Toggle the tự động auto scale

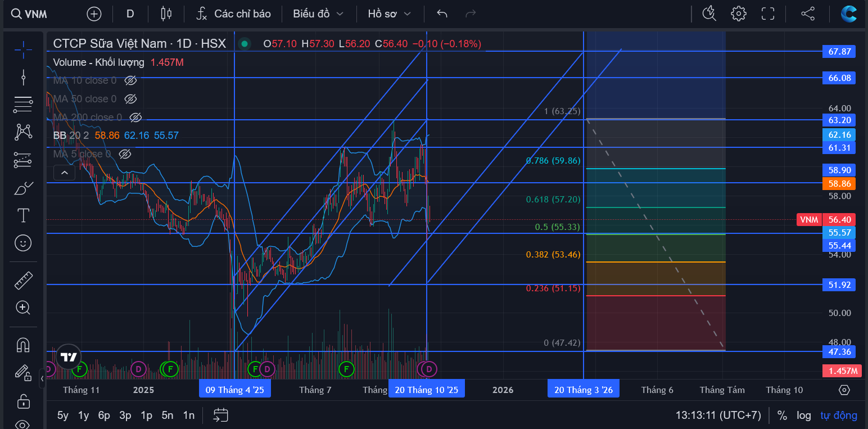point(839,416)
